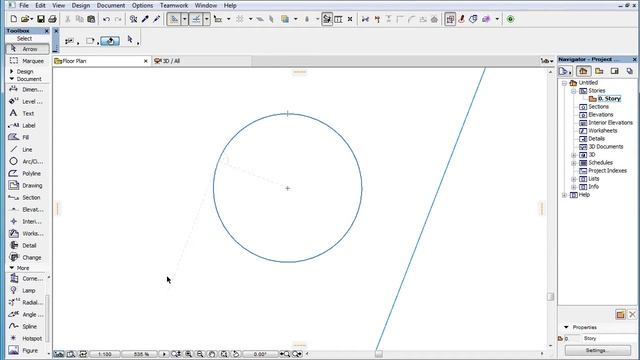Viewport: 640px width, 360px height.
Task: Expand the Schedules tree node
Action: (573, 163)
